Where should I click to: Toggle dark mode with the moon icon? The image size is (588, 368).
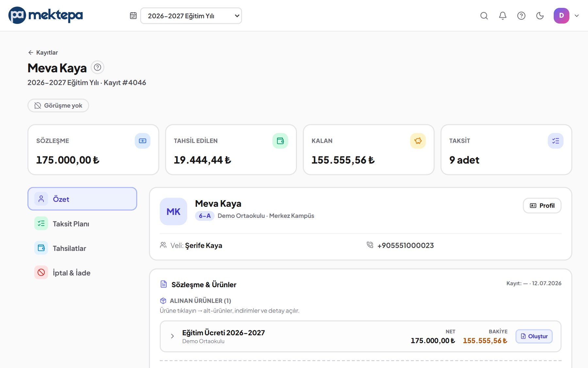[540, 16]
